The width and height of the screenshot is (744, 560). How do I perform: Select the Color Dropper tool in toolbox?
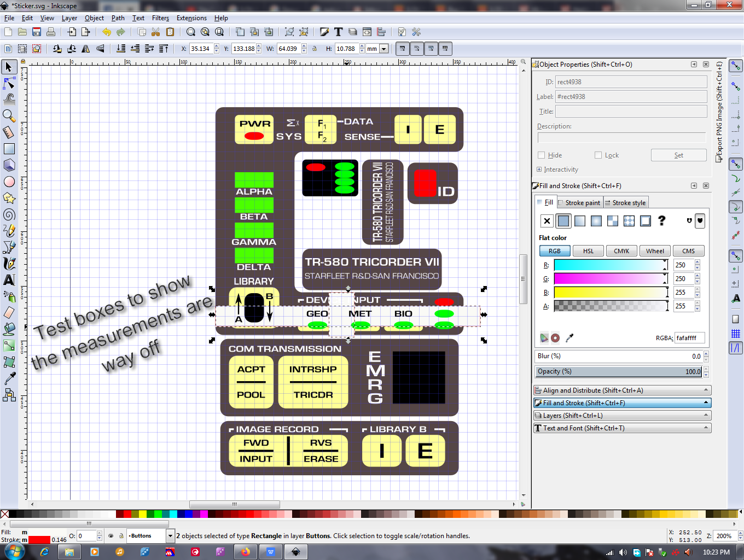[x=9, y=378]
